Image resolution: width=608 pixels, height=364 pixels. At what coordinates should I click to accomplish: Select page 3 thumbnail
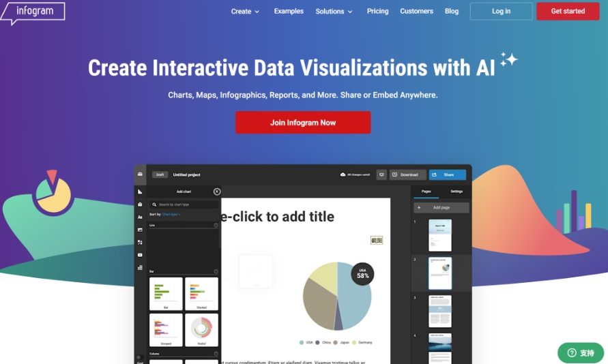point(440,312)
